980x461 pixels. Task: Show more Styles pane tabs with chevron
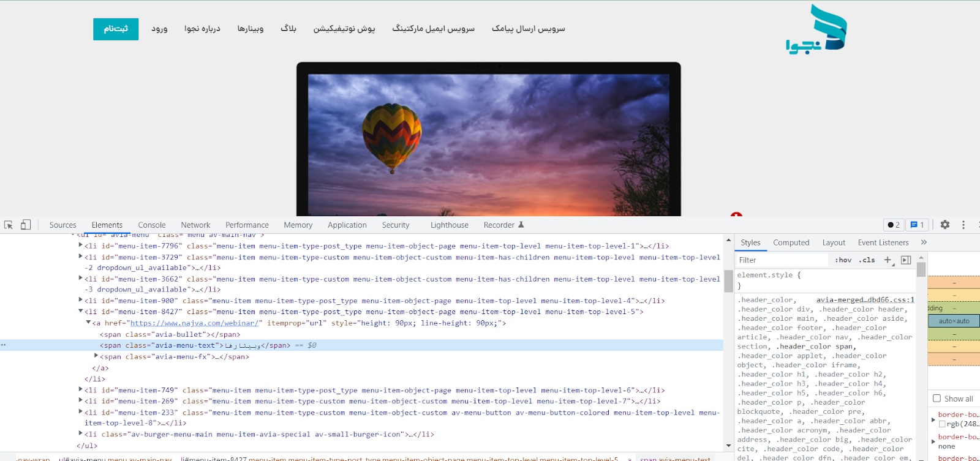(x=924, y=242)
